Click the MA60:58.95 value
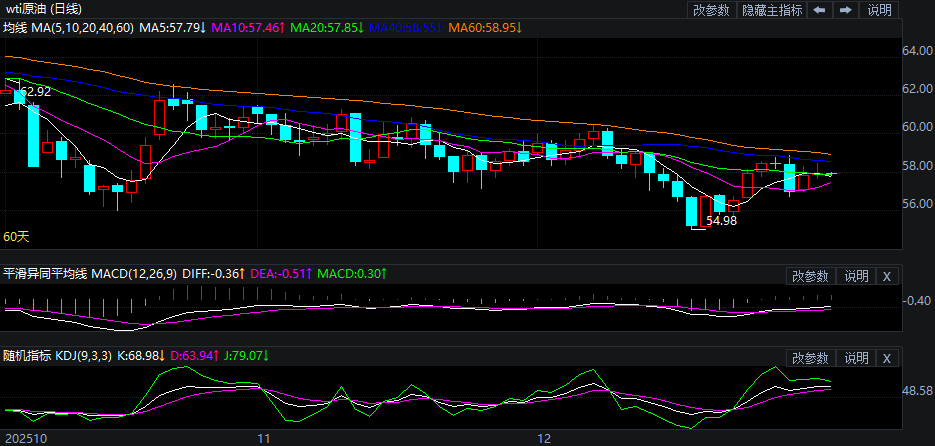 pyautogui.click(x=485, y=27)
